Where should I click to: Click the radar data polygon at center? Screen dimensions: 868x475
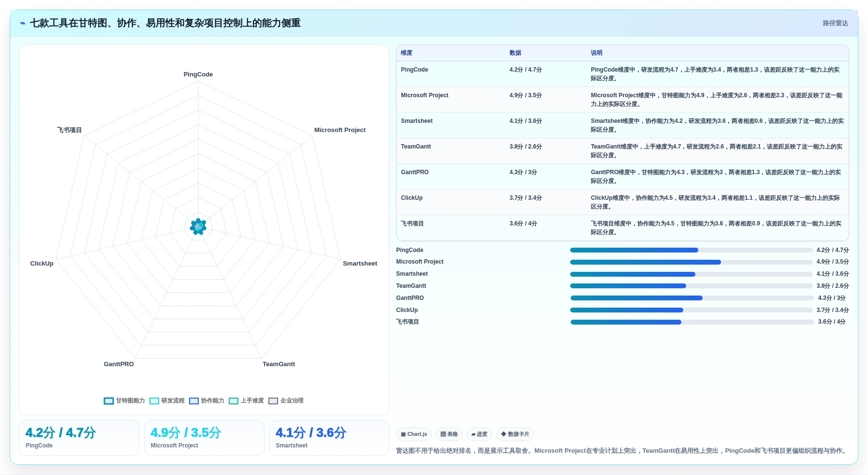pyautogui.click(x=198, y=226)
